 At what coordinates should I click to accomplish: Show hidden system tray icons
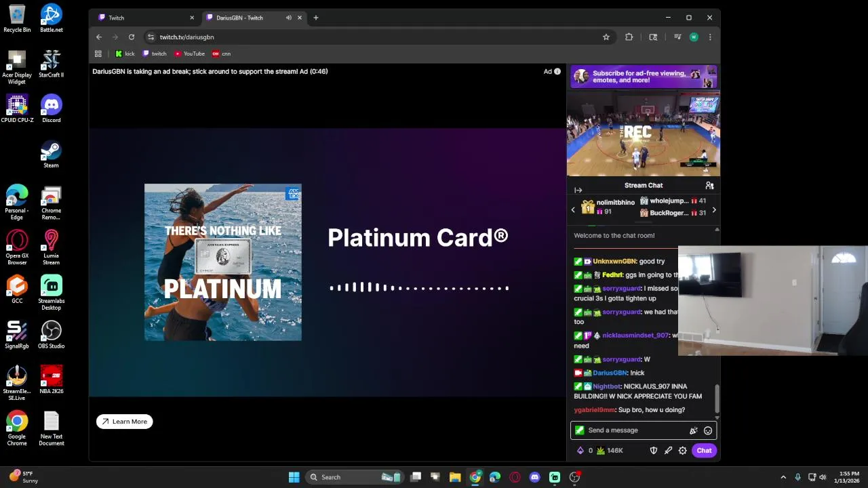tap(783, 477)
